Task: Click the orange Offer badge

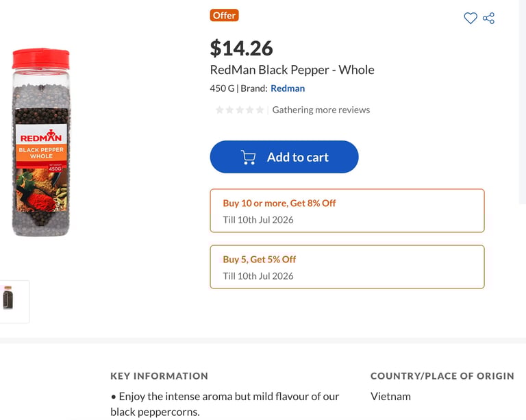Action: tap(224, 15)
